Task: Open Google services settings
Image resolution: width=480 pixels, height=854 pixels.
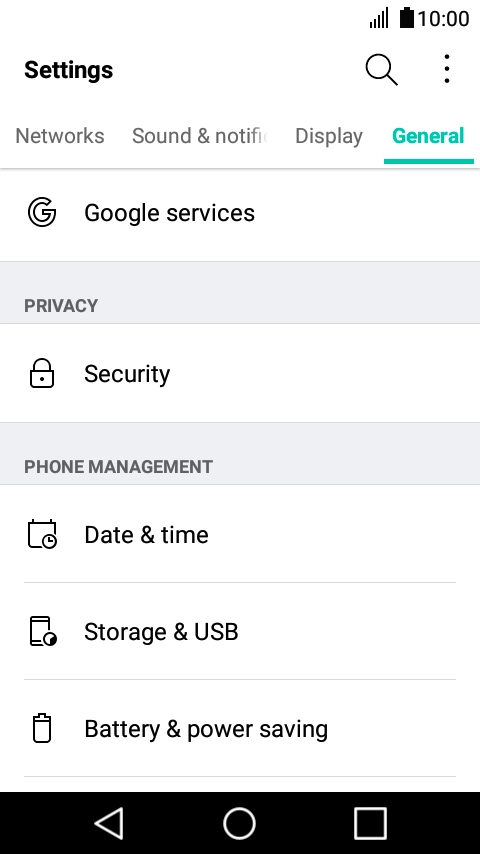Action: 240,213
